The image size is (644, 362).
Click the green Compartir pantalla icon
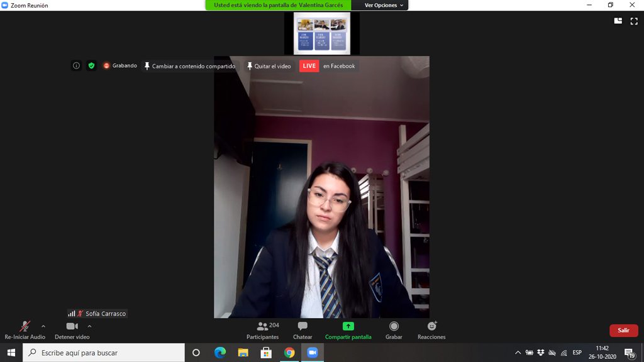348,326
